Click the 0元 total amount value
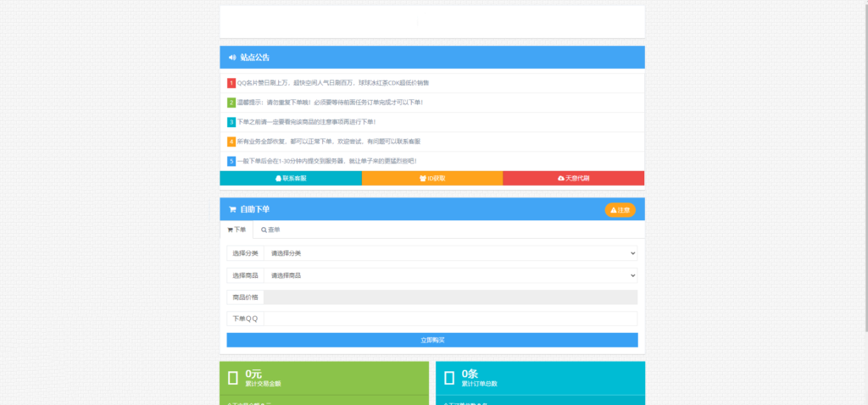 (x=253, y=374)
